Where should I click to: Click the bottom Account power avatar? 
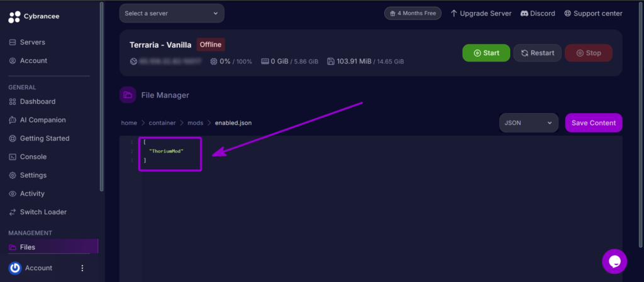click(x=15, y=268)
